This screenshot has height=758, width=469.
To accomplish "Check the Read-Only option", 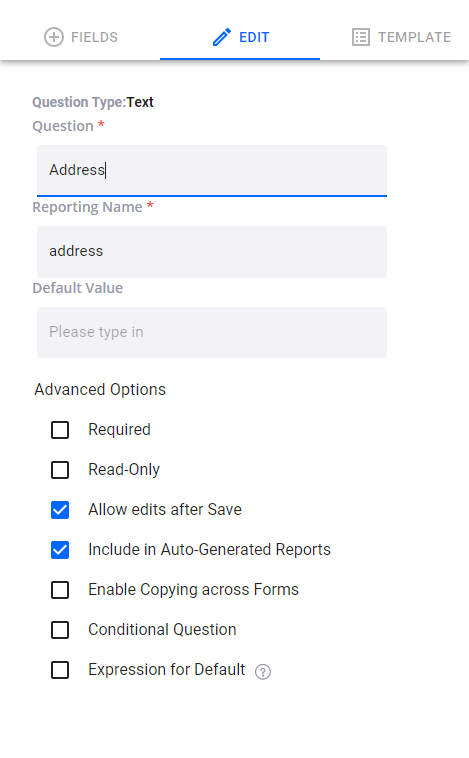I will pos(60,469).
